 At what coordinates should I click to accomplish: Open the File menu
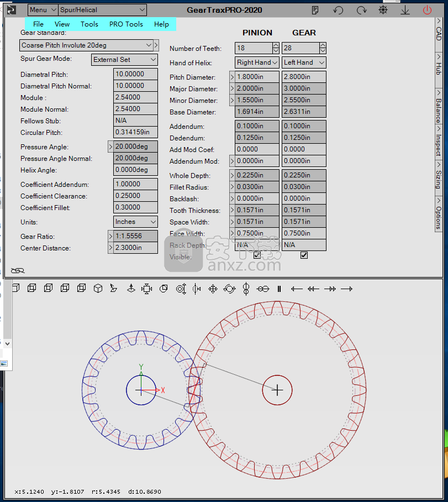(x=39, y=24)
